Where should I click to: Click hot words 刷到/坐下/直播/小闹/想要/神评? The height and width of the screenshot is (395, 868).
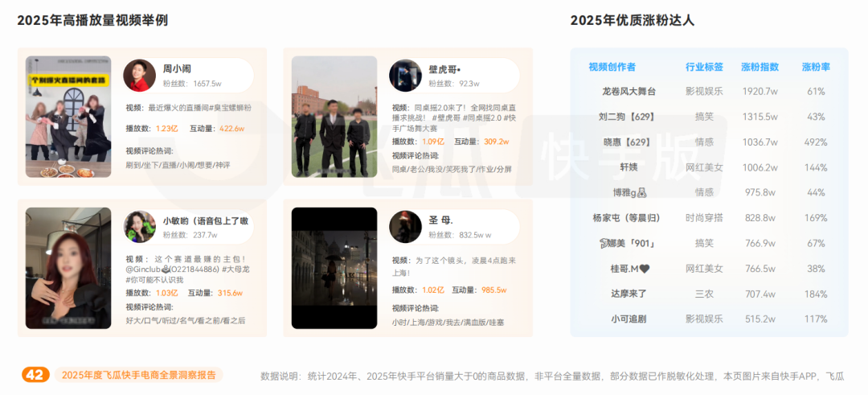point(178,165)
